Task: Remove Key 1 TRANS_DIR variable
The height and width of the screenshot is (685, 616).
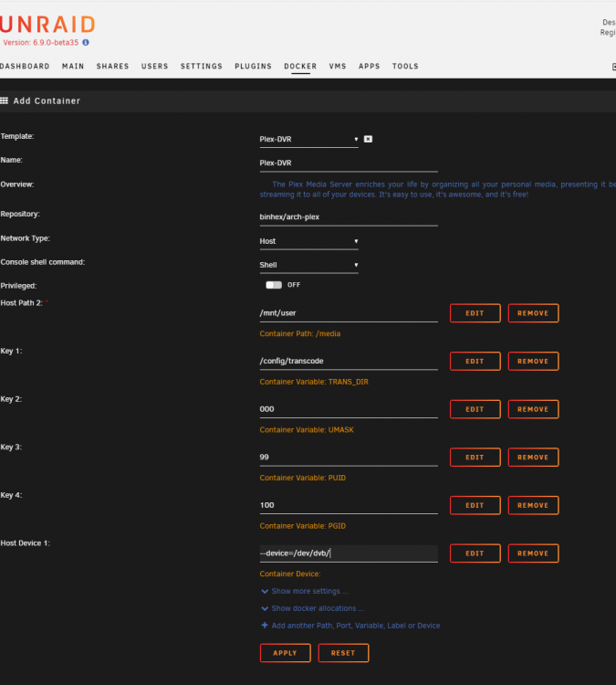Action: pos(533,362)
